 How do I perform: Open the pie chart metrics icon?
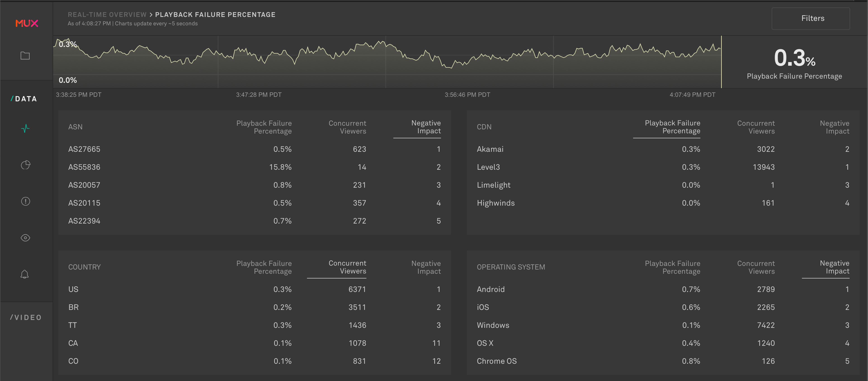pos(25,165)
